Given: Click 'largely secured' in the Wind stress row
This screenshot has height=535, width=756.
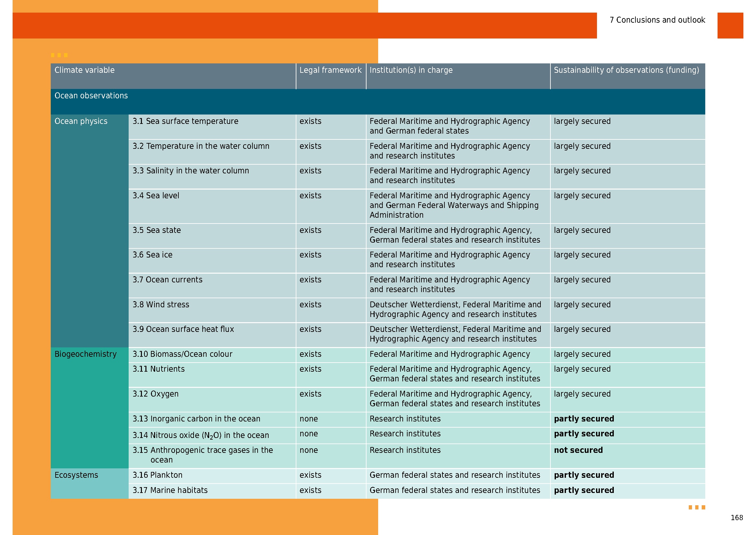Looking at the screenshot, I should tap(582, 305).
